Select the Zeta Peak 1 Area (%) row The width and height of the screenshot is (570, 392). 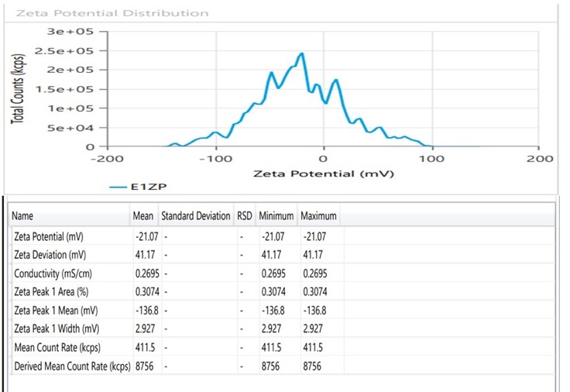click(52, 292)
